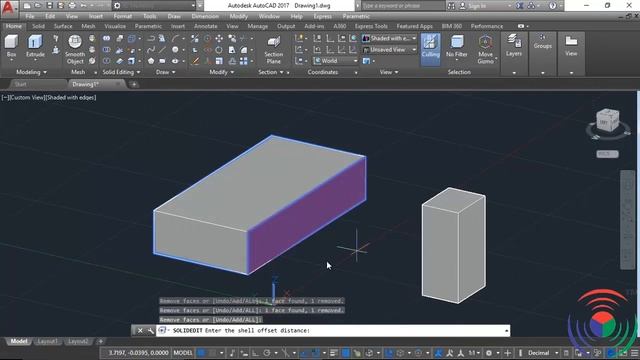This screenshot has height=360, width=640.
Task: Click the Sign In button
Action: pos(477,6)
